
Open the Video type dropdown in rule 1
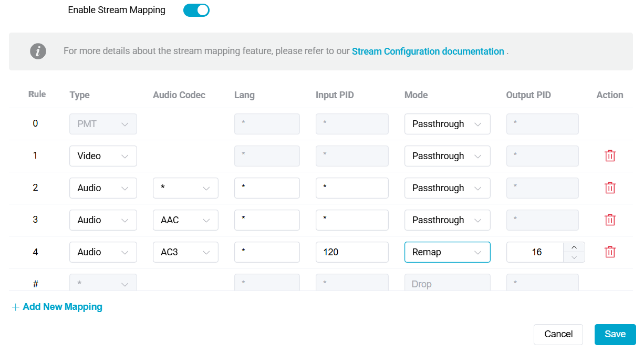(x=103, y=156)
